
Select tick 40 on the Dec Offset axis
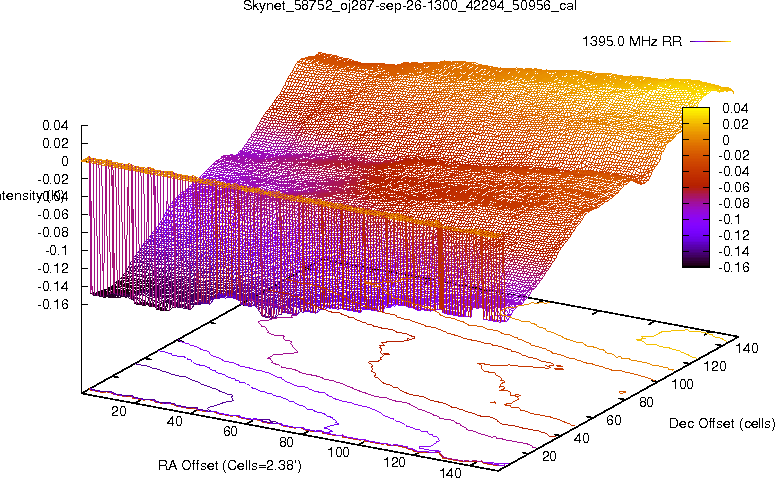click(581, 438)
